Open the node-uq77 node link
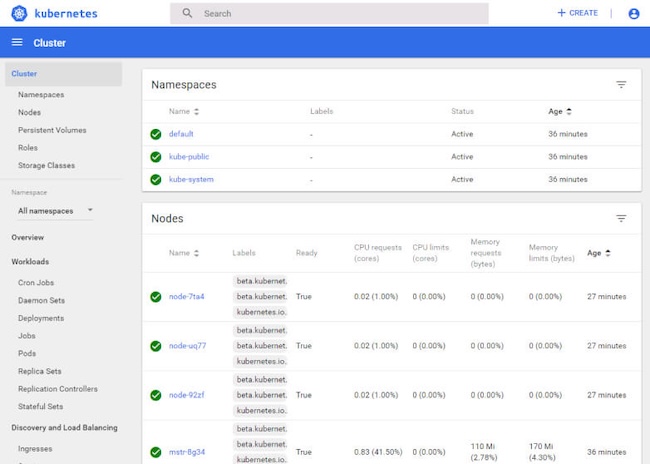Viewport: 650px width, 464px height. (187, 346)
